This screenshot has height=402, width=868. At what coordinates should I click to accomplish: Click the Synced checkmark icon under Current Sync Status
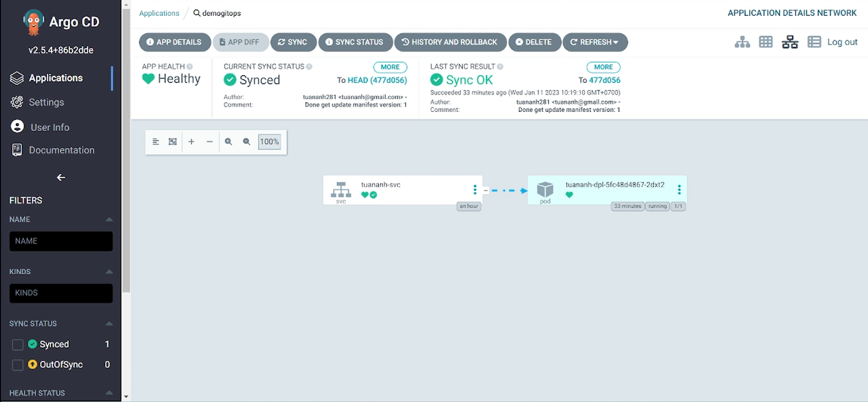230,80
